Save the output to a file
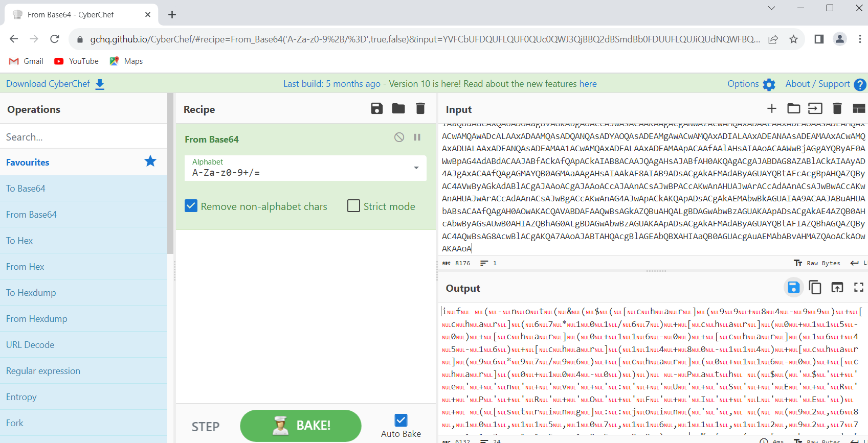868x443 pixels. point(794,288)
